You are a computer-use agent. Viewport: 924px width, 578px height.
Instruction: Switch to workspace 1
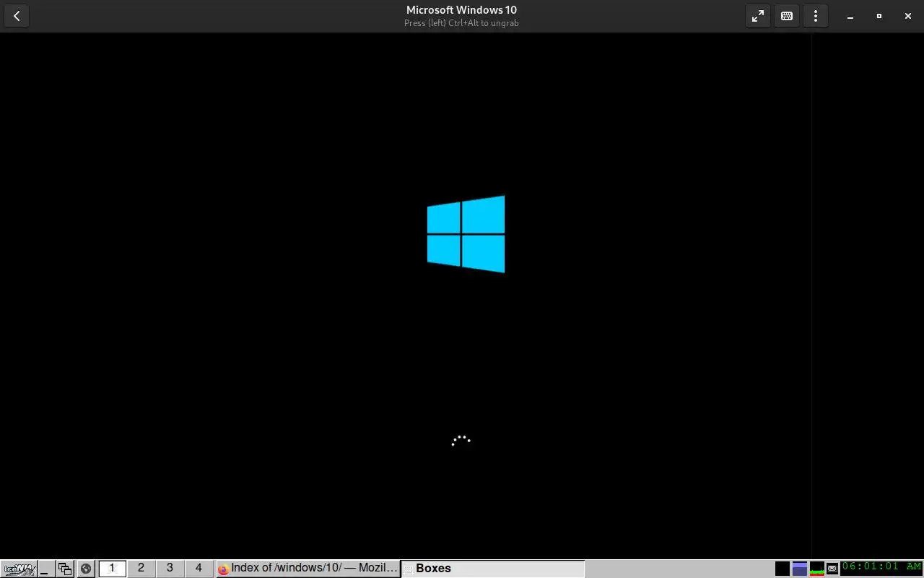coord(112,569)
